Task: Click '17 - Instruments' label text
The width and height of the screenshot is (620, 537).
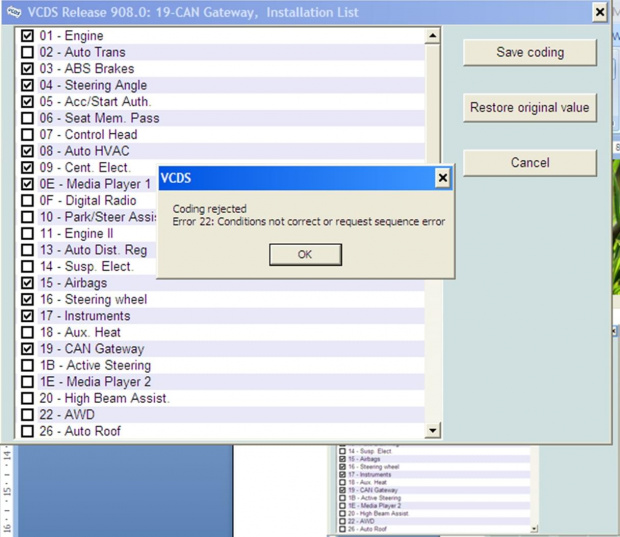Action: pos(85,316)
